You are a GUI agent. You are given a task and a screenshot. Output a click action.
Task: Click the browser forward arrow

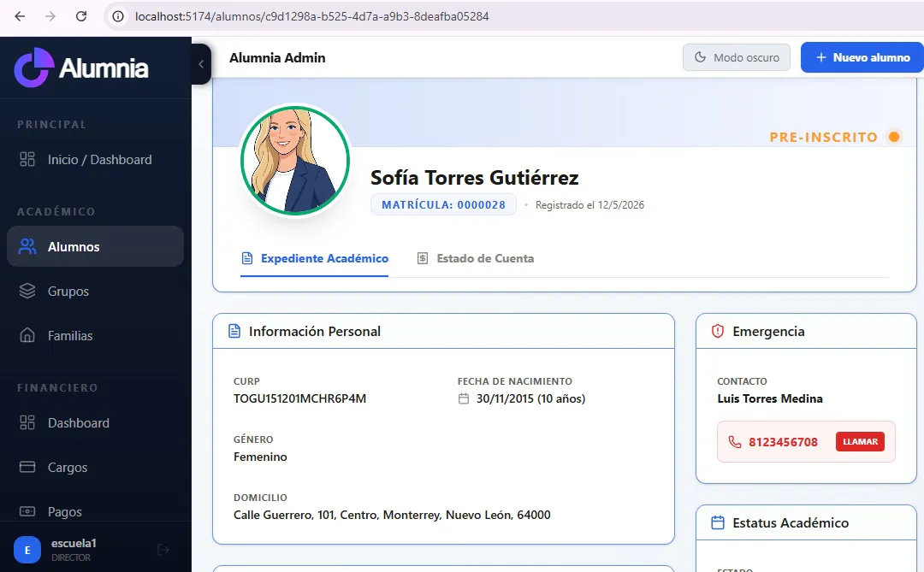point(50,16)
